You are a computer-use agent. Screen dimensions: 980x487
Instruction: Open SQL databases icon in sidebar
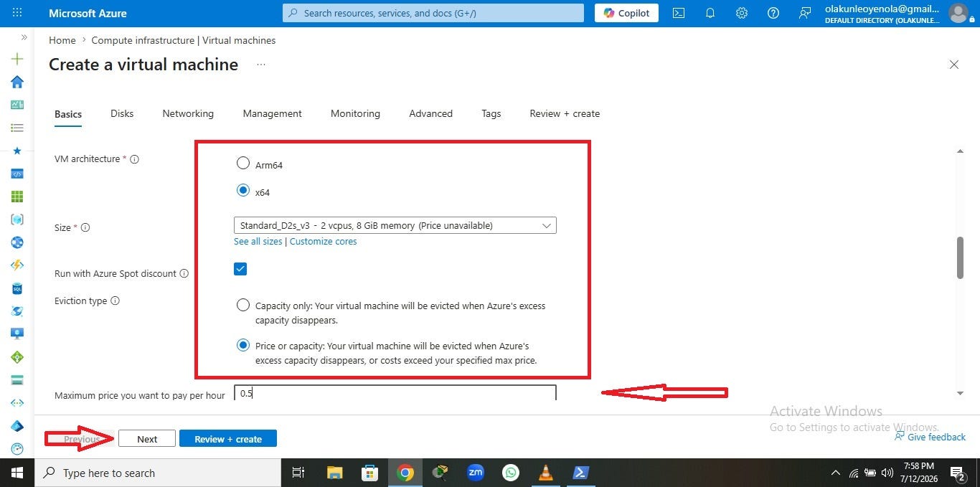[17, 288]
